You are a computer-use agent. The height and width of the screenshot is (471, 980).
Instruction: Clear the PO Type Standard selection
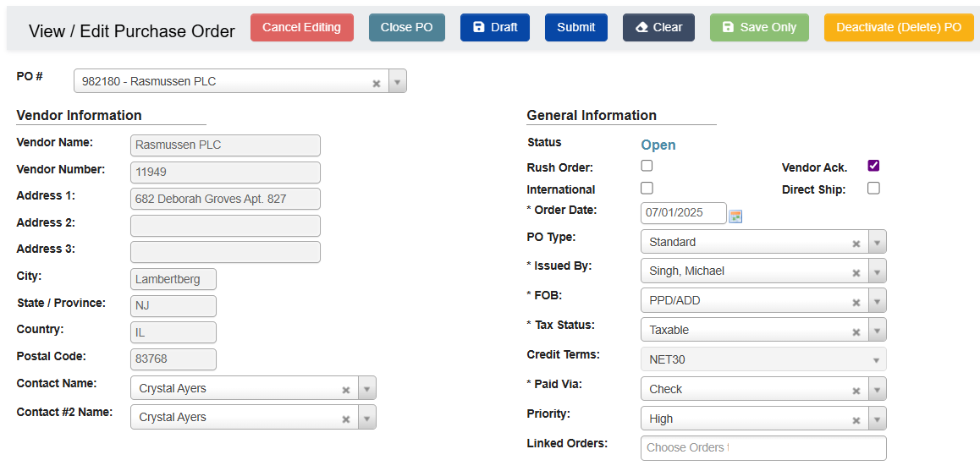click(856, 244)
